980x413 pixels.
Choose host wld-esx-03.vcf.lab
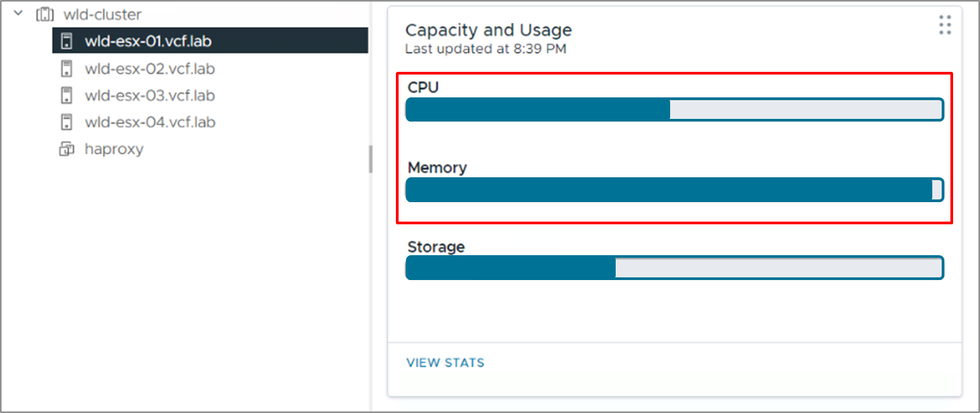point(149,95)
